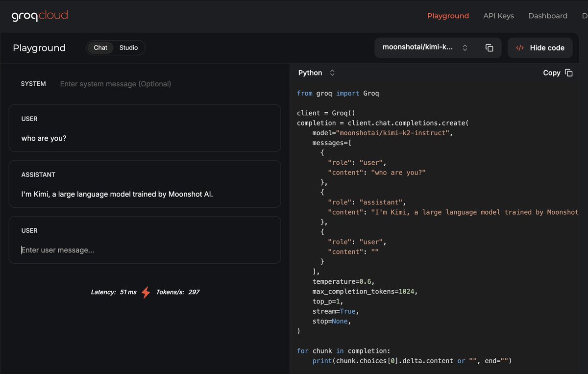Open the Dashboard nav item
588x374 pixels.
click(x=547, y=16)
